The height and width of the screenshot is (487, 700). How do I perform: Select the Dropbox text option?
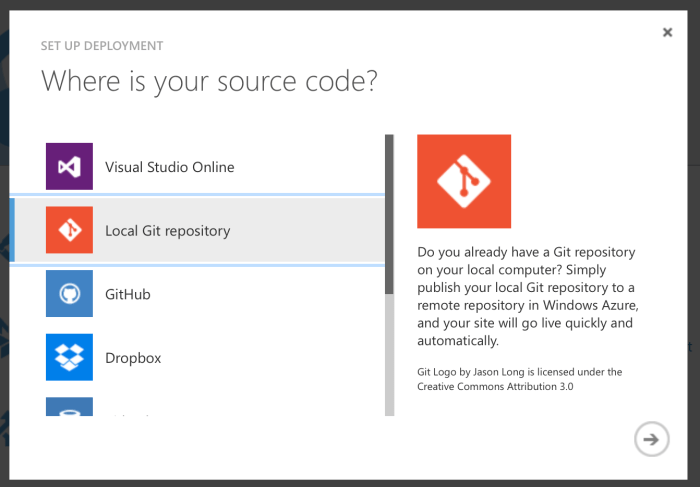133,358
